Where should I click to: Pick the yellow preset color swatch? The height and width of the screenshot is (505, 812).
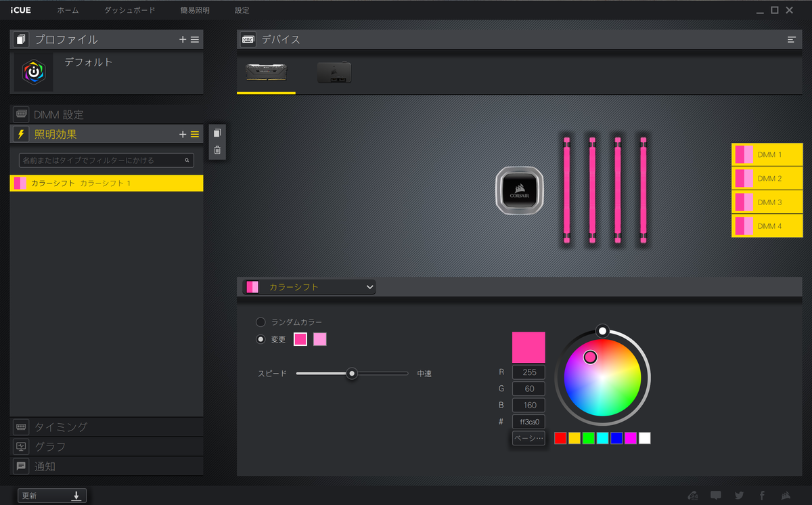(x=574, y=438)
